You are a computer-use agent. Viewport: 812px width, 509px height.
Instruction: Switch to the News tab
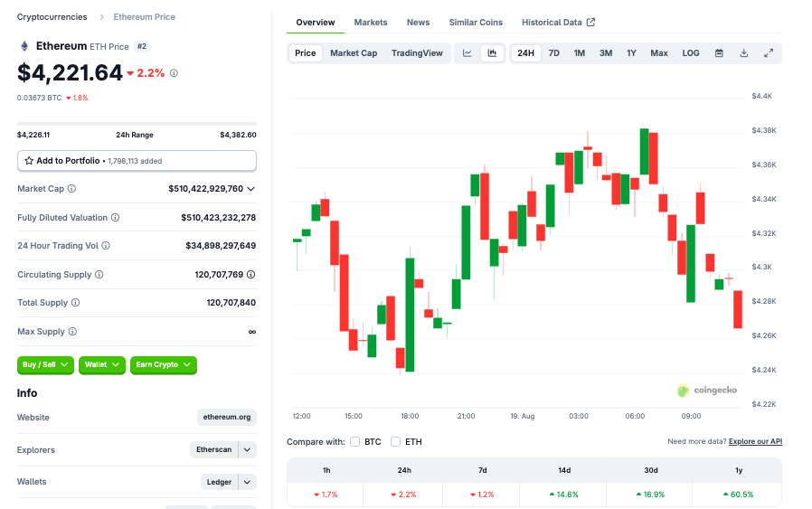pyautogui.click(x=418, y=23)
